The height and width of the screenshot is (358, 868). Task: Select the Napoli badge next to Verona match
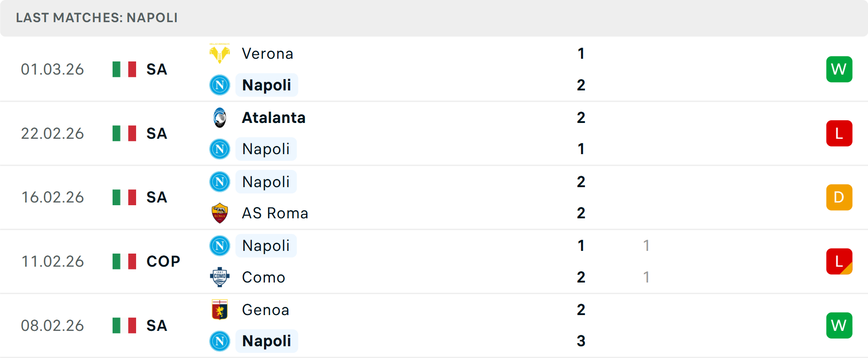220,85
